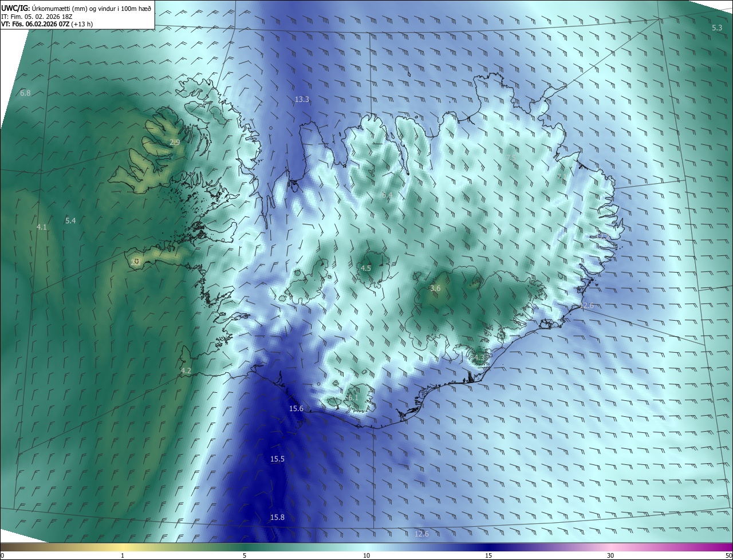Click the colour scale at tick 0

(x=2, y=555)
